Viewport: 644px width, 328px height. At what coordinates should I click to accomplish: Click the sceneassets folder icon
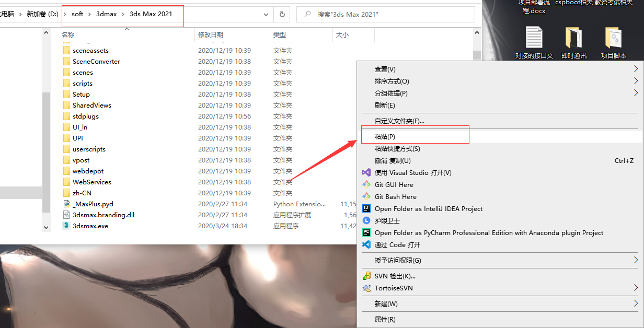(x=66, y=51)
